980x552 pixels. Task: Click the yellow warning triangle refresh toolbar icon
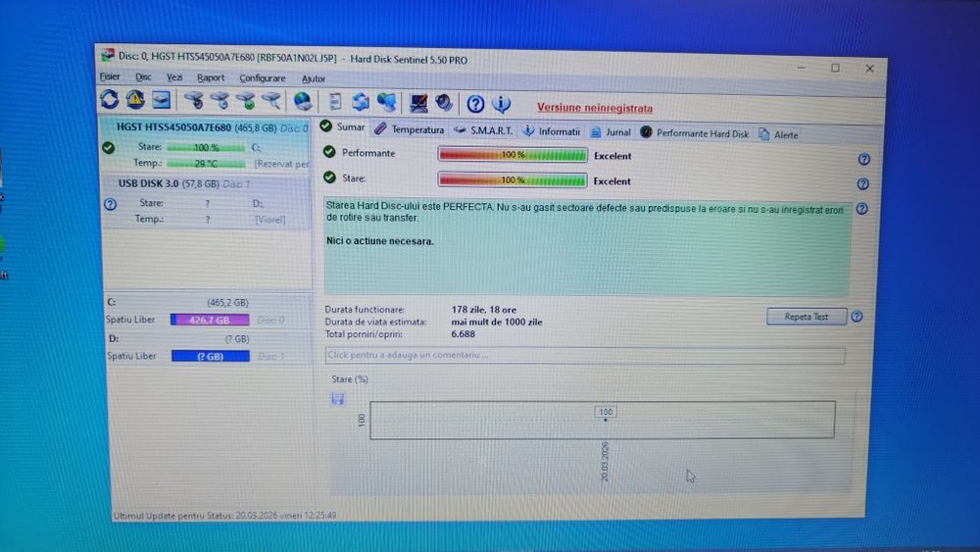[x=135, y=99]
